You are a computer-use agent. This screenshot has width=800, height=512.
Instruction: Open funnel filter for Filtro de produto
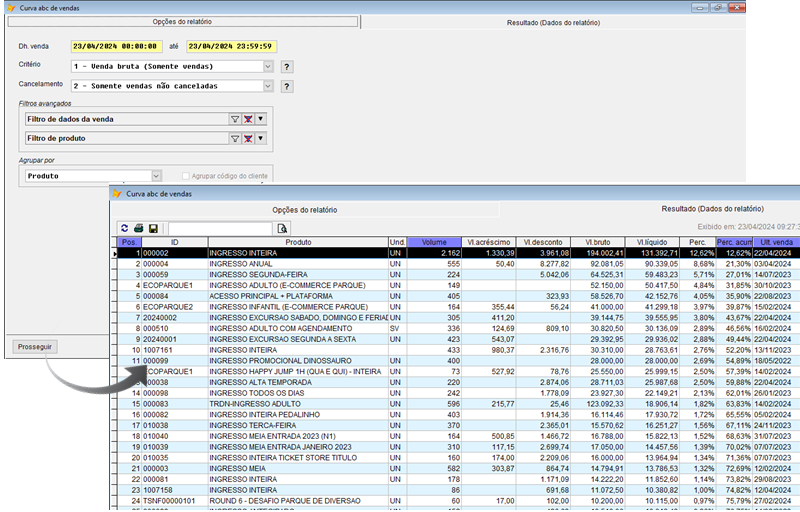tap(235, 137)
